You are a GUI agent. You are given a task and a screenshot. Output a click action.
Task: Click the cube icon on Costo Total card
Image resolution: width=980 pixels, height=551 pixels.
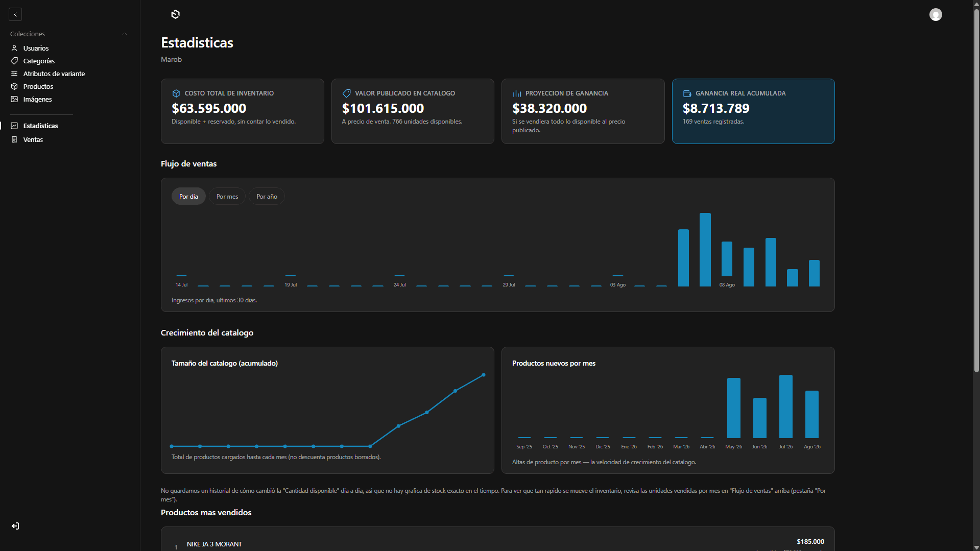click(x=176, y=93)
